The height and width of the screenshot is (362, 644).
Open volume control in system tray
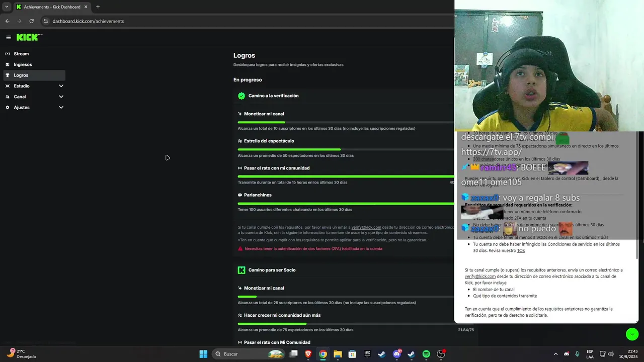pyautogui.click(x=611, y=354)
